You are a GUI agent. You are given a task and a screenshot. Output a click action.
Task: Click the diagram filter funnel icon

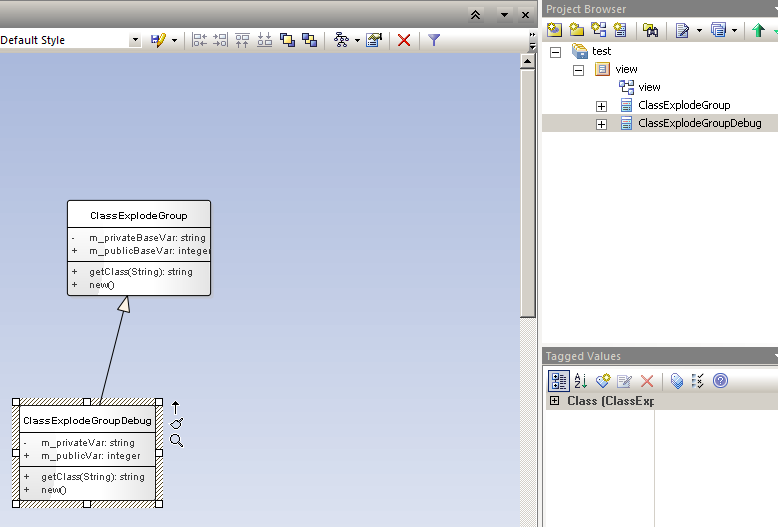(x=434, y=40)
